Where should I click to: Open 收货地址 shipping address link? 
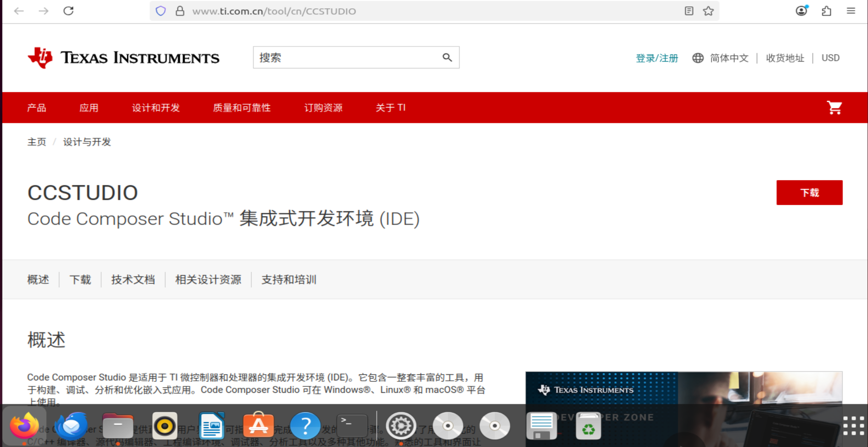(785, 58)
